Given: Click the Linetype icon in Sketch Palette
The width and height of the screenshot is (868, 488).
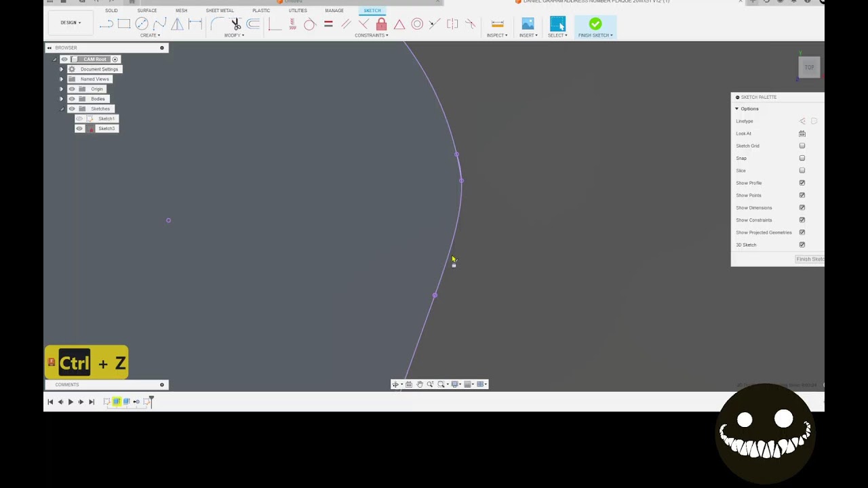Looking at the screenshot, I should [x=802, y=121].
